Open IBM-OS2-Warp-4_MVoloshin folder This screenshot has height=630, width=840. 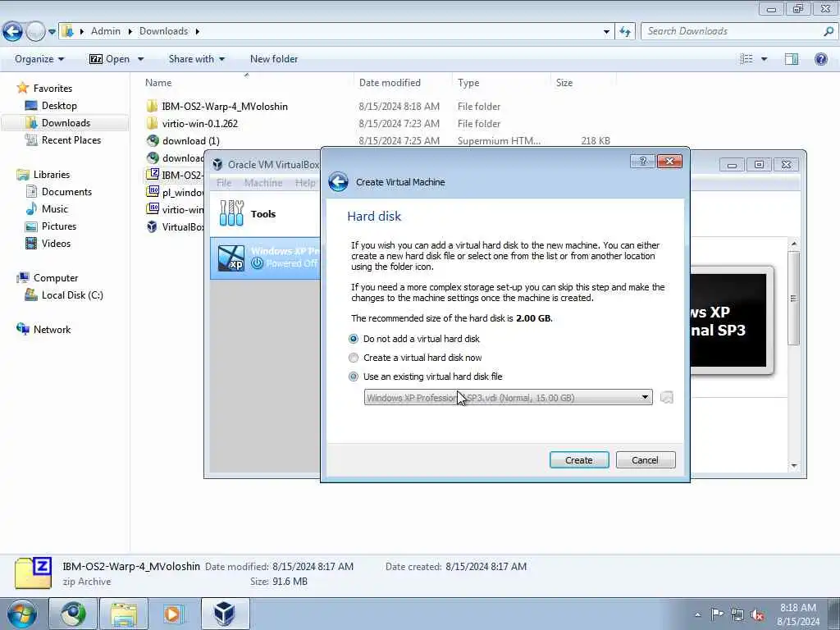pos(225,106)
